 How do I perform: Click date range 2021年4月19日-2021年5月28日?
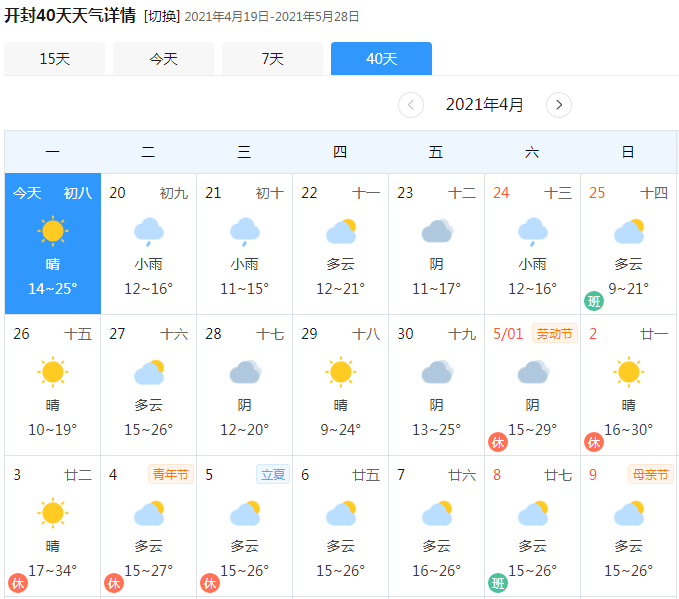click(x=272, y=16)
